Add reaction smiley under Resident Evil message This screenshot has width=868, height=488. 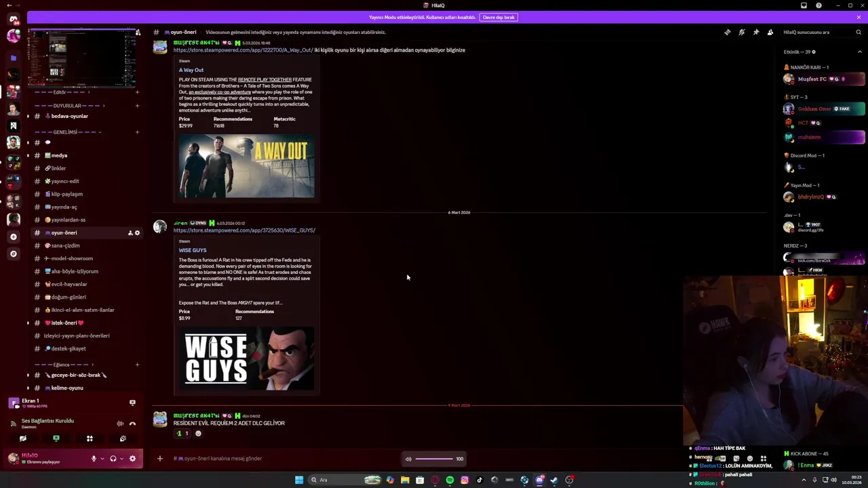tap(198, 433)
